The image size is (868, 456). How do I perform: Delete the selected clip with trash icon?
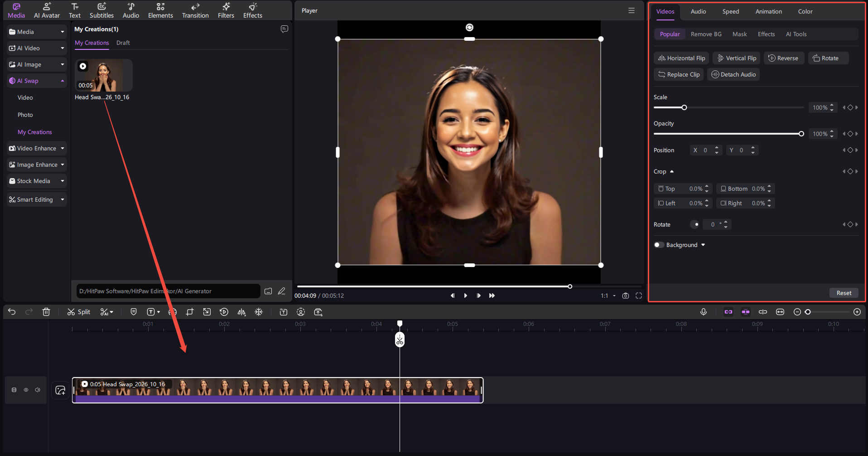click(46, 312)
